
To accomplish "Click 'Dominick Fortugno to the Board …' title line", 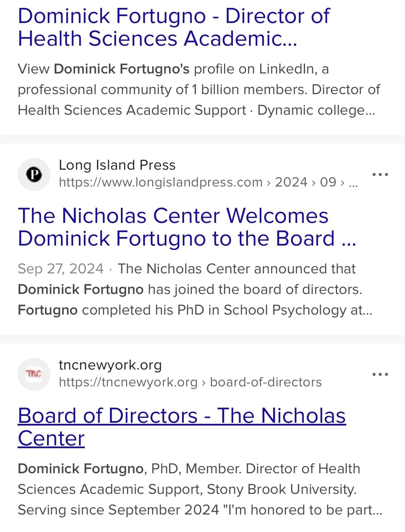I will tap(187, 238).
